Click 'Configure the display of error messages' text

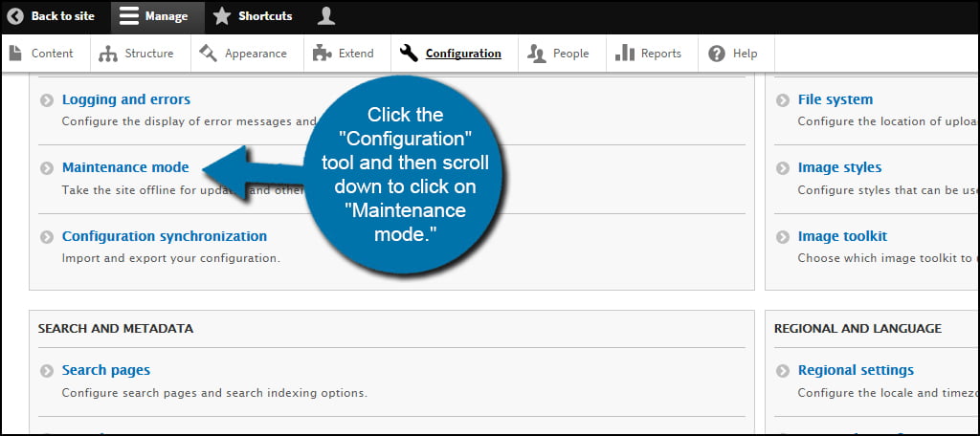pos(187,121)
